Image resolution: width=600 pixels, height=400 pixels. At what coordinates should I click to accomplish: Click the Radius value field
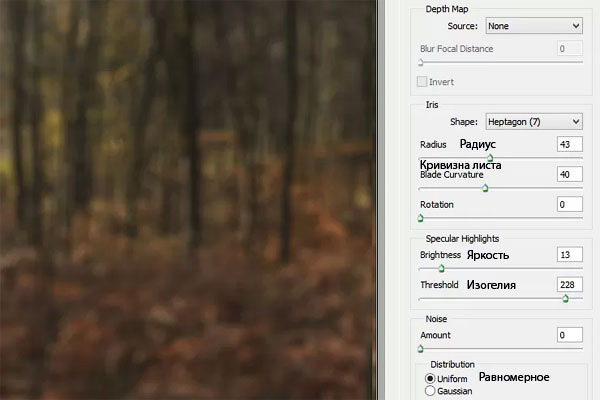tap(570, 144)
